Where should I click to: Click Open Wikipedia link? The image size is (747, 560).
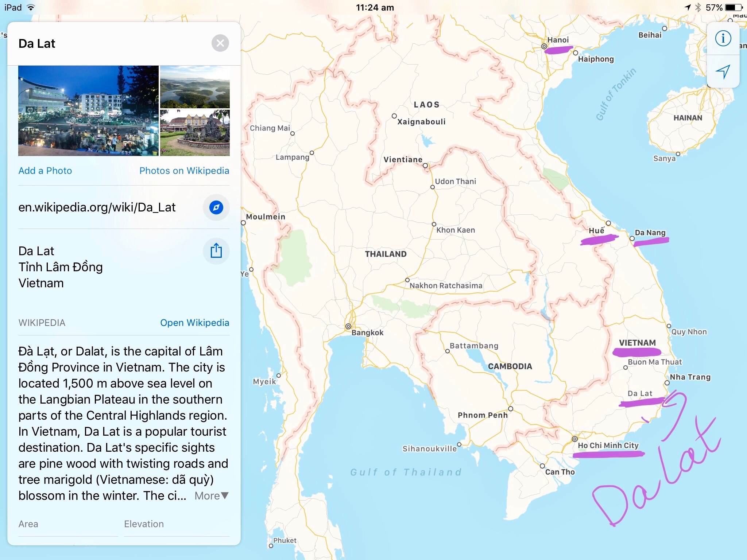coord(194,323)
